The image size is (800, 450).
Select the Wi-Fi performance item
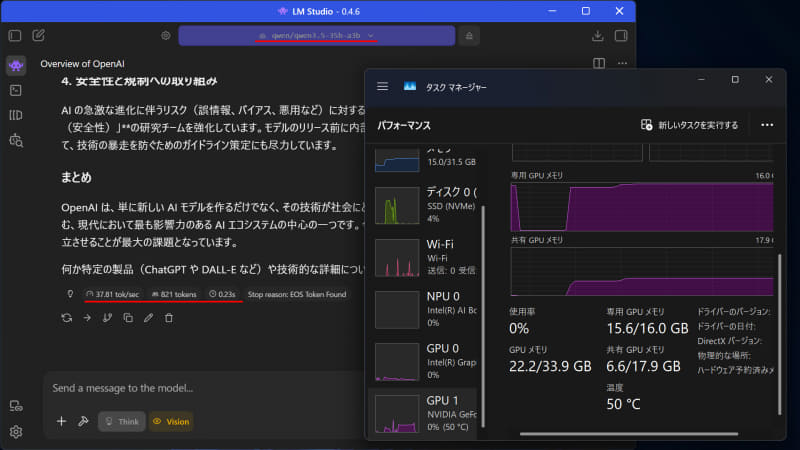425,257
